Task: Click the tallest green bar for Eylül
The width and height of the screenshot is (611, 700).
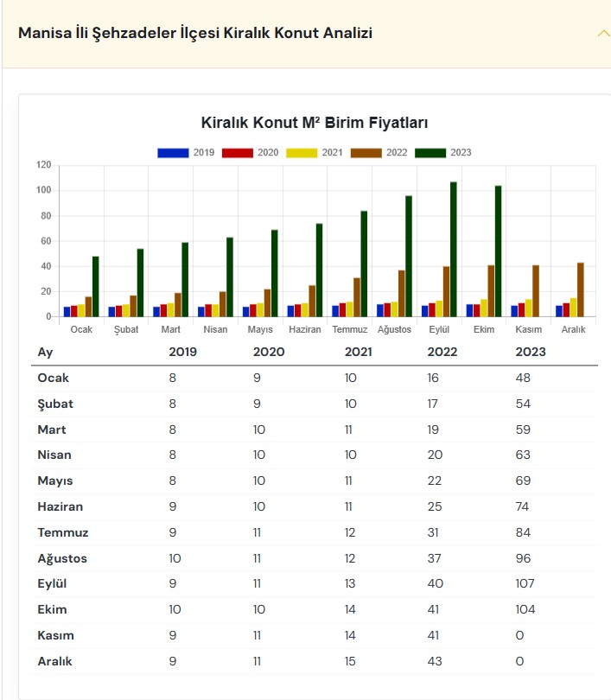Action: 454,249
